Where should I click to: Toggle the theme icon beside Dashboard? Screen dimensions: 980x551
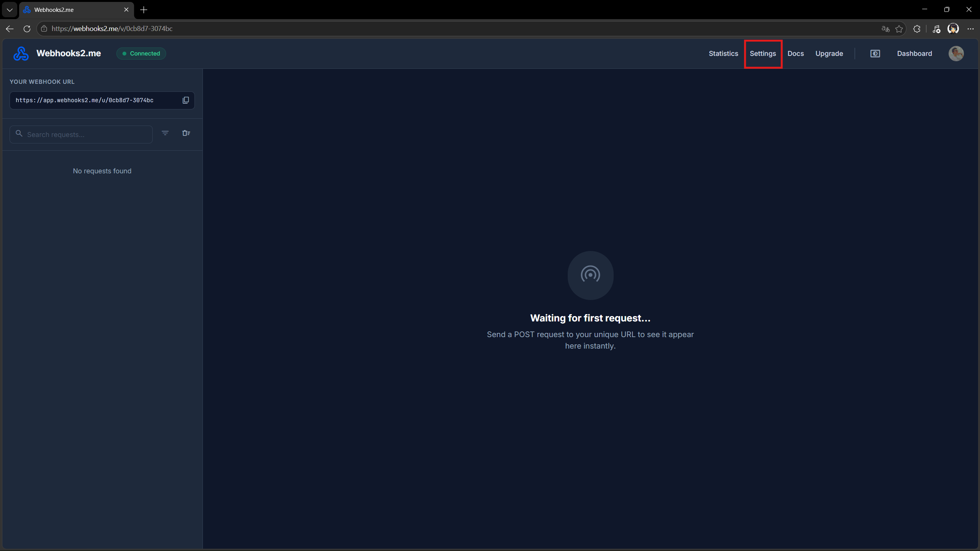coord(875,54)
